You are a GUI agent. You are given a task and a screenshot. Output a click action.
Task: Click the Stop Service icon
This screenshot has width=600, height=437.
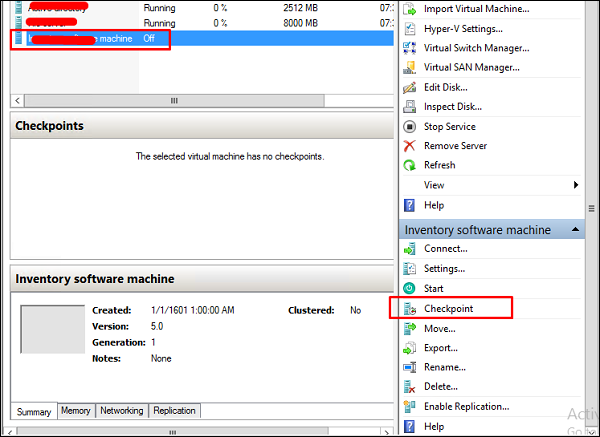point(409,126)
